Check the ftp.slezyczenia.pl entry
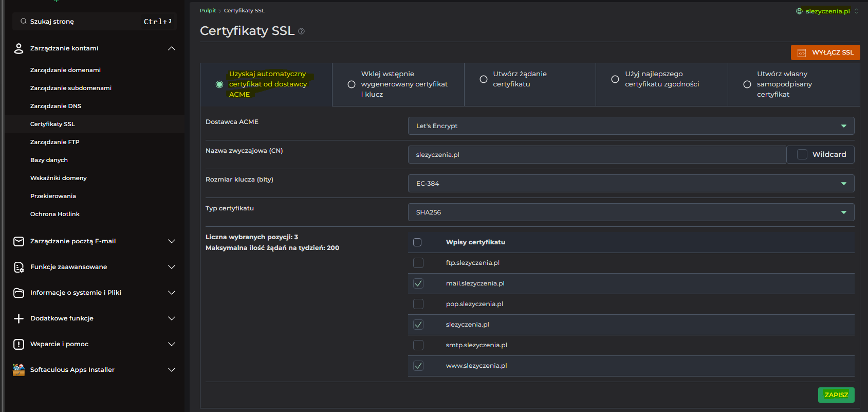Image resolution: width=868 pixels, height=412 pixels. tap(418, 263)
